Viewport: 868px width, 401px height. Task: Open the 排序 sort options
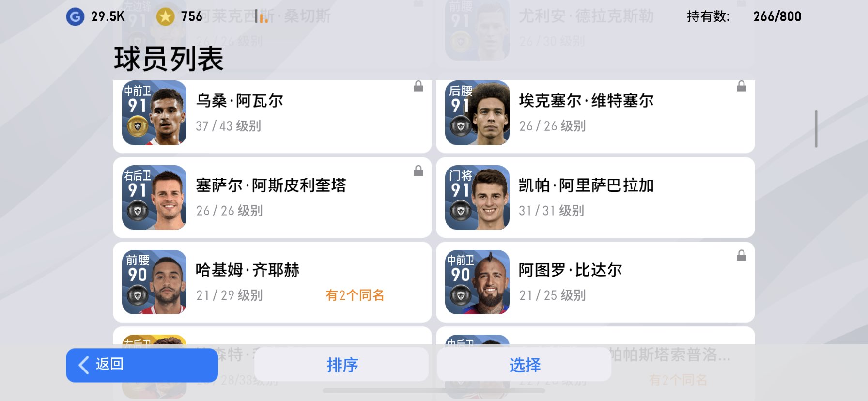pyautogui.click(x=341, y=365)
